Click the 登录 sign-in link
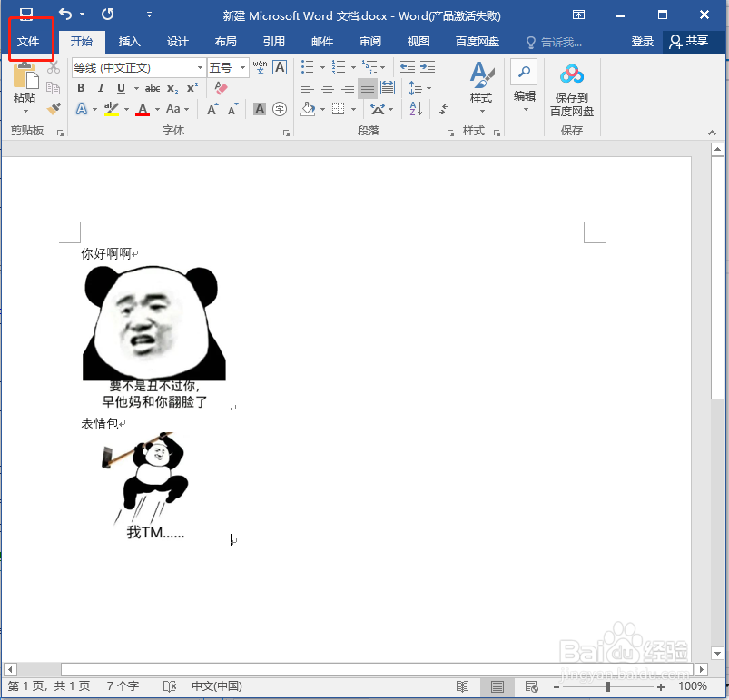729x700 pixels. pos(643,42)
